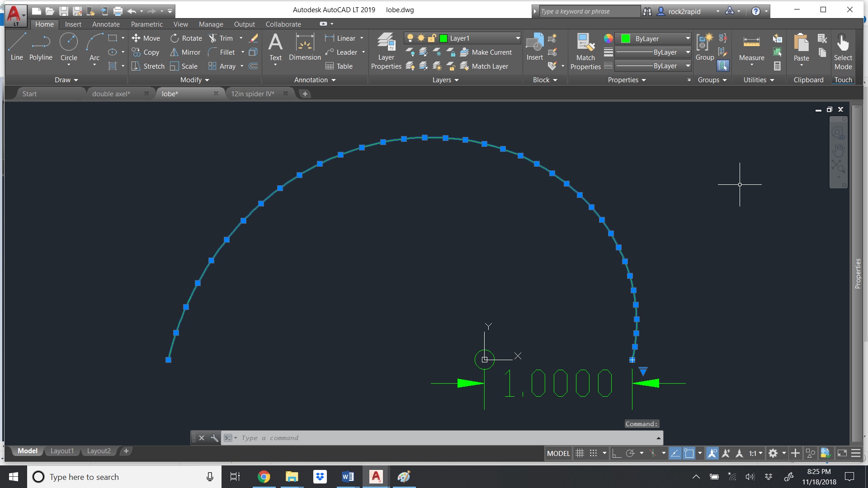The height and width of the screenshot is (488, 868).
Task: Click the Group tool
Action: coord(704,47)
